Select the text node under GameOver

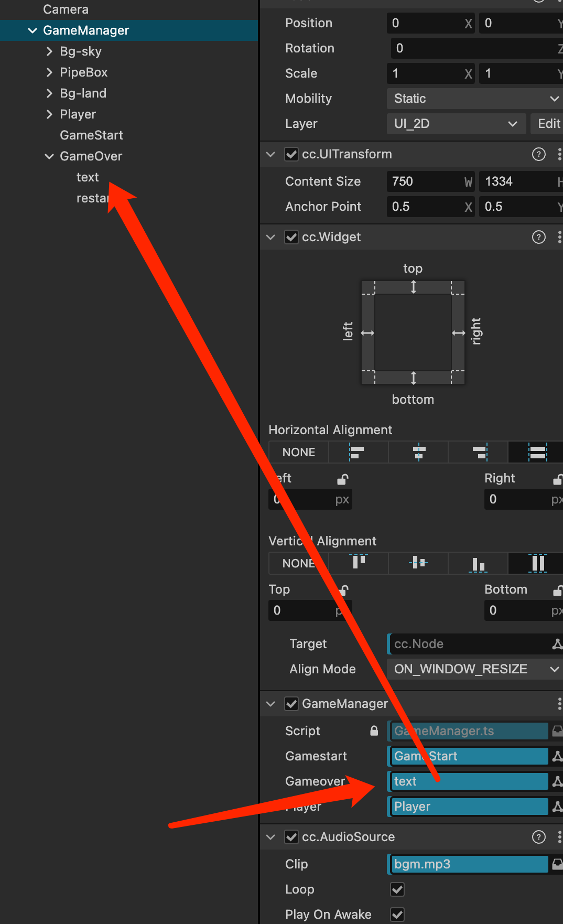(88, 177)
